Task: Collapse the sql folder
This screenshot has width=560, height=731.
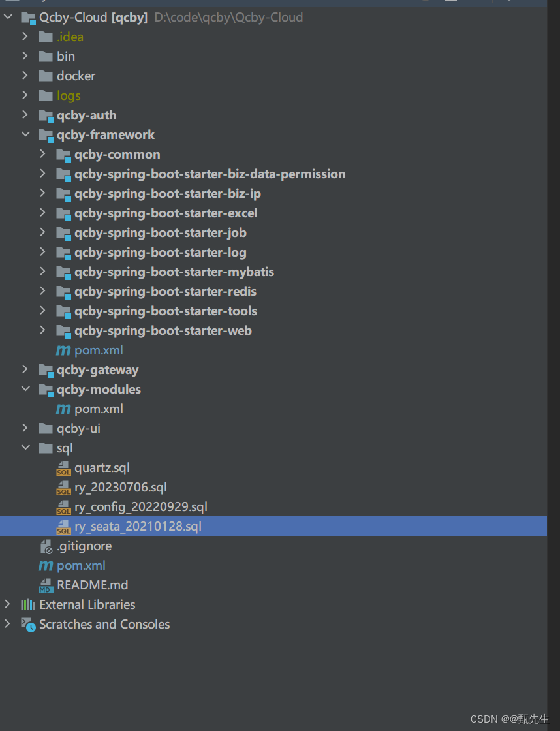Action: click(x=25, y=448)
